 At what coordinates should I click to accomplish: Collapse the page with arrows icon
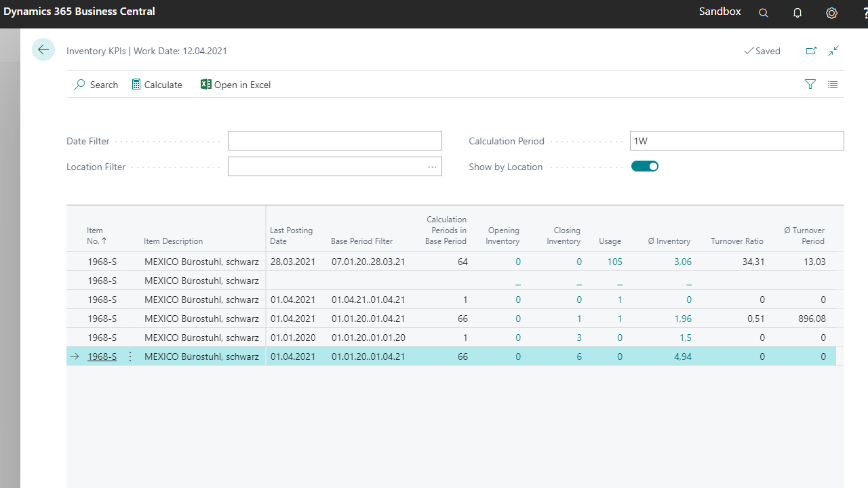pyautogui.click(x=833, y=51)
